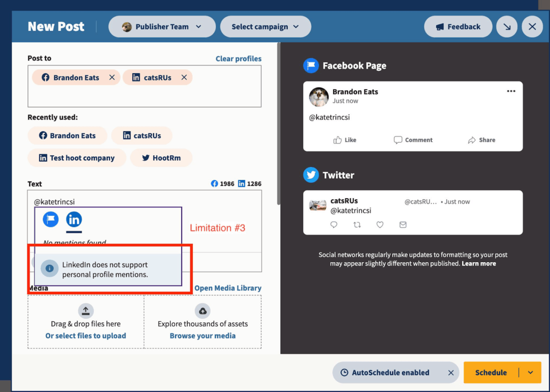
Task: Open the Publisher Team dropdown
Action: pyautogui.click(x=162, y=26)
